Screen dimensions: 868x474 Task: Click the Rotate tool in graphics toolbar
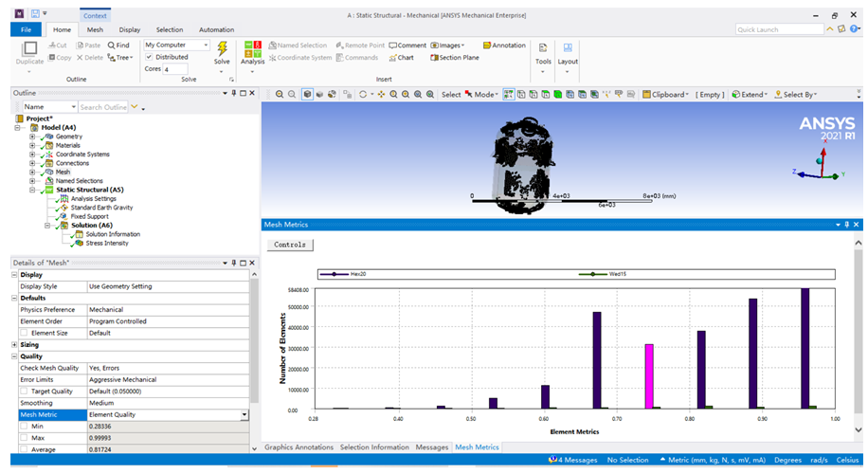coord(363,95)
